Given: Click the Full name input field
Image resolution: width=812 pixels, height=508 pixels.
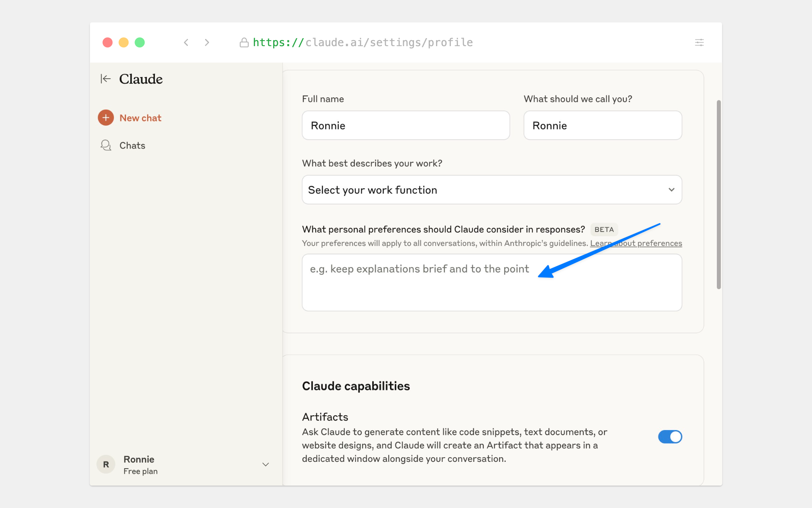Looking at the screenshot, I should pos(406,125).
